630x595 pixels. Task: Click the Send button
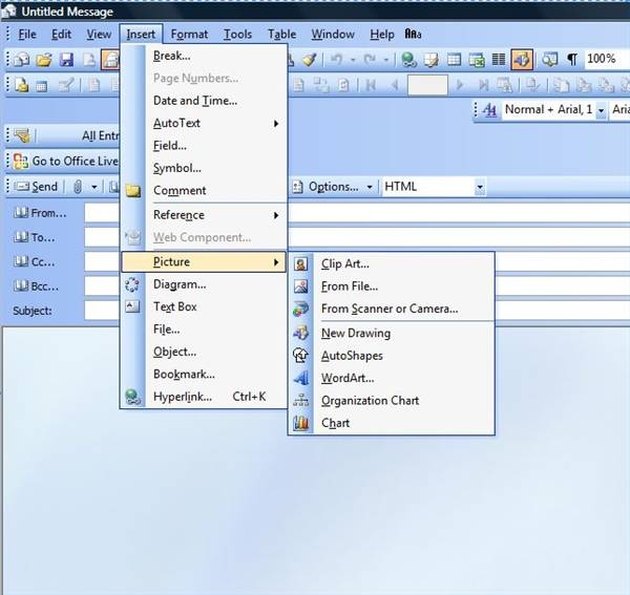pyautogui.click(x=36, y=187)
